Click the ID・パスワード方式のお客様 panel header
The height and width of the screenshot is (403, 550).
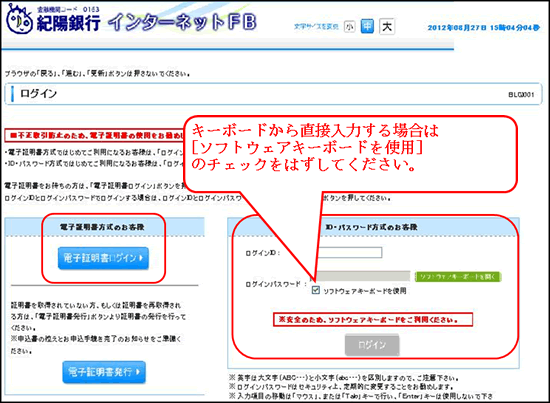371,227
